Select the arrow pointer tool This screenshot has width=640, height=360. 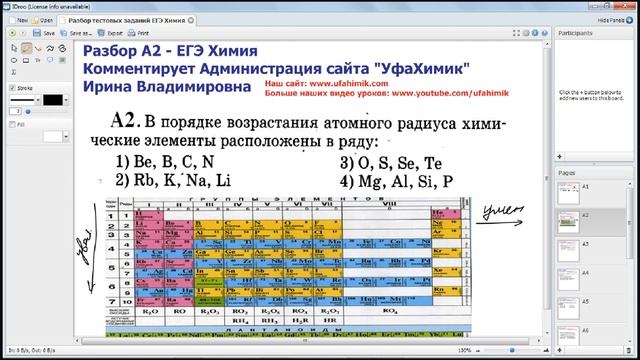tap(14, 48)
